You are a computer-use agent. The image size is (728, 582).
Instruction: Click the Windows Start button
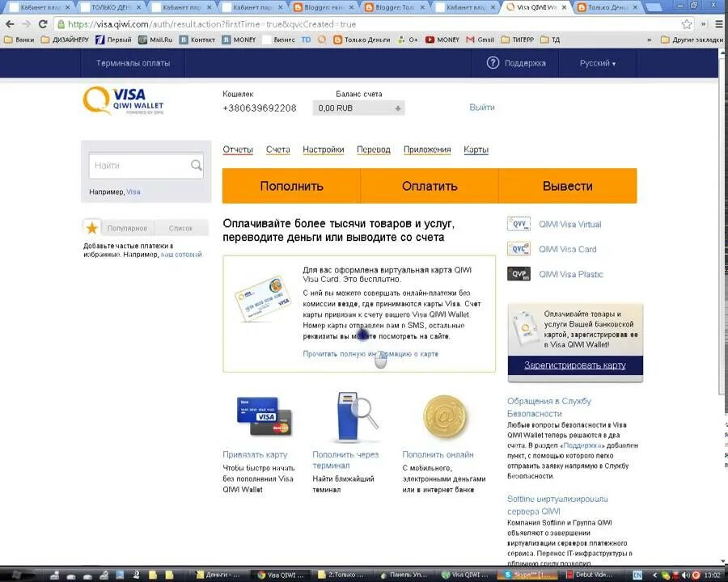pyautogui.click(x=17, y=575)
